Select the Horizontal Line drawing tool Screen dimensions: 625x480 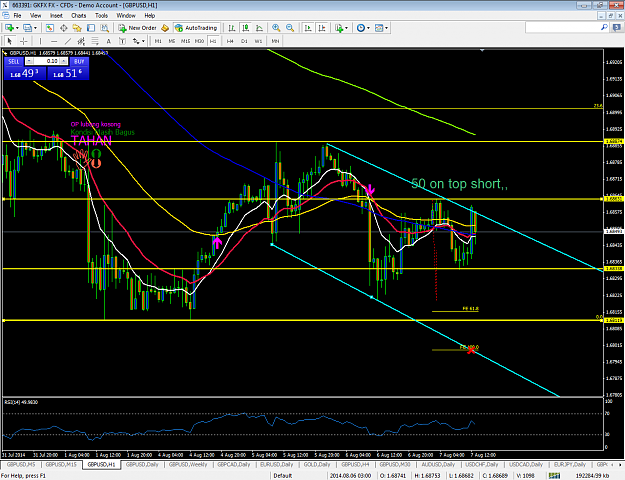click(x=54, y=41)
